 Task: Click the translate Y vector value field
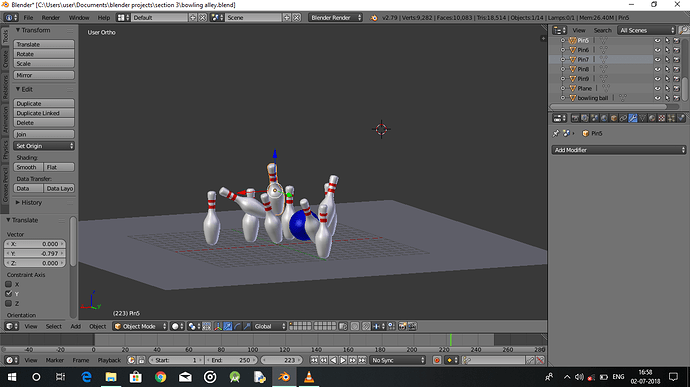[x=35, y=253]
